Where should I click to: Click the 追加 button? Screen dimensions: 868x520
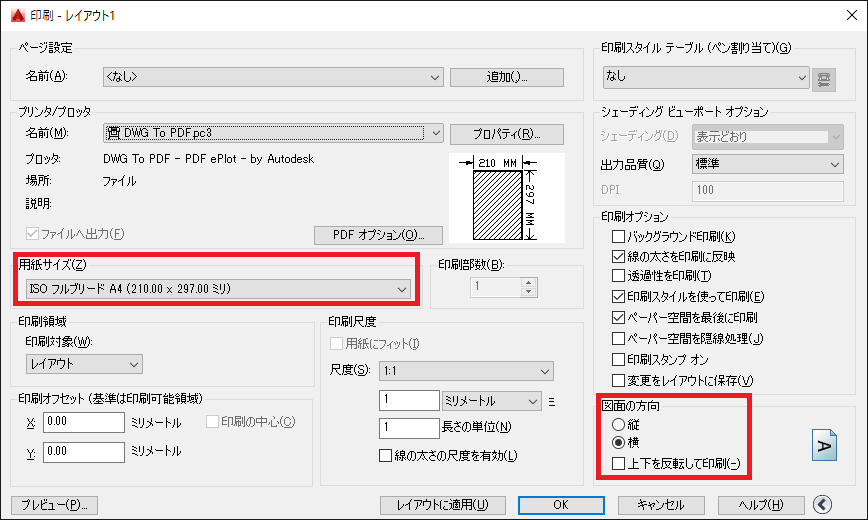507,77
